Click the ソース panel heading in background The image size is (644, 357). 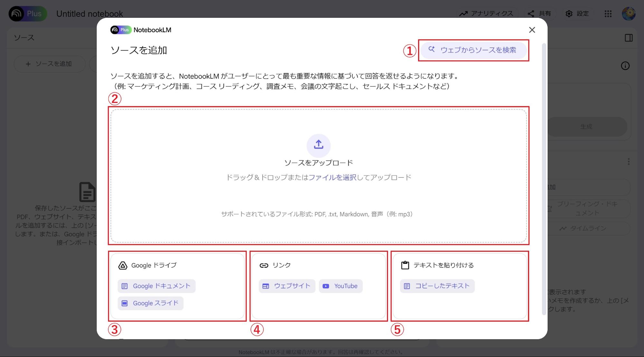coord(24,38)
